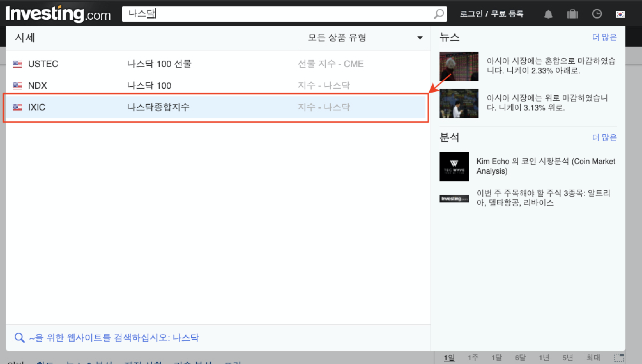Click the magnifier icon in search box
The width and height of the screenshot is (642, 364).
(439, 14)
